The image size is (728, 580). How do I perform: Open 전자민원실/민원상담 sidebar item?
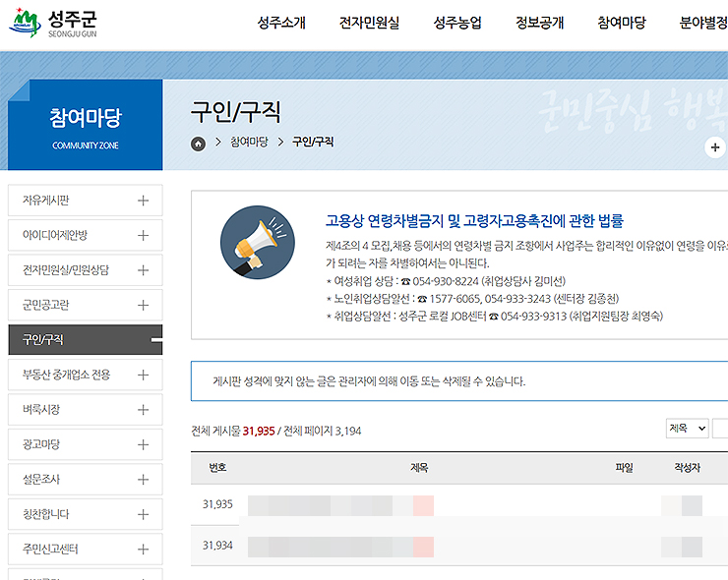point(86,270)
